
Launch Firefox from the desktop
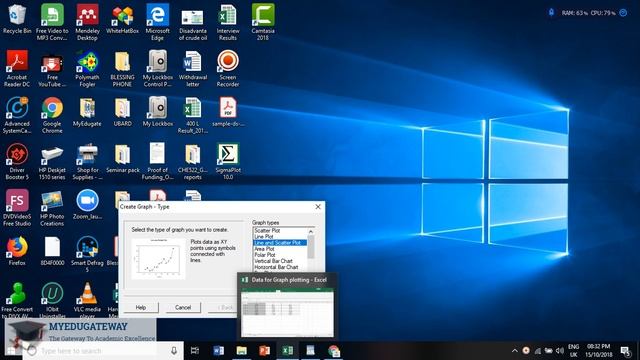pos(17,251)
